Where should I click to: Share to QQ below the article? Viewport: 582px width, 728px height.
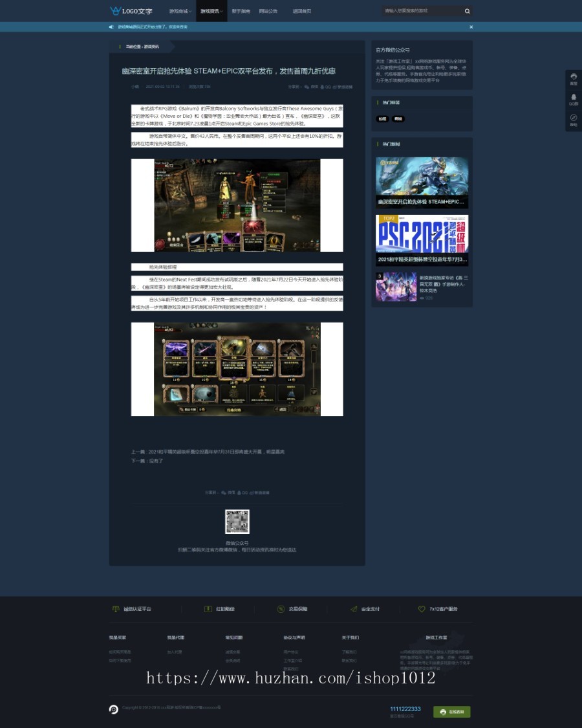(x=242, y=492)
